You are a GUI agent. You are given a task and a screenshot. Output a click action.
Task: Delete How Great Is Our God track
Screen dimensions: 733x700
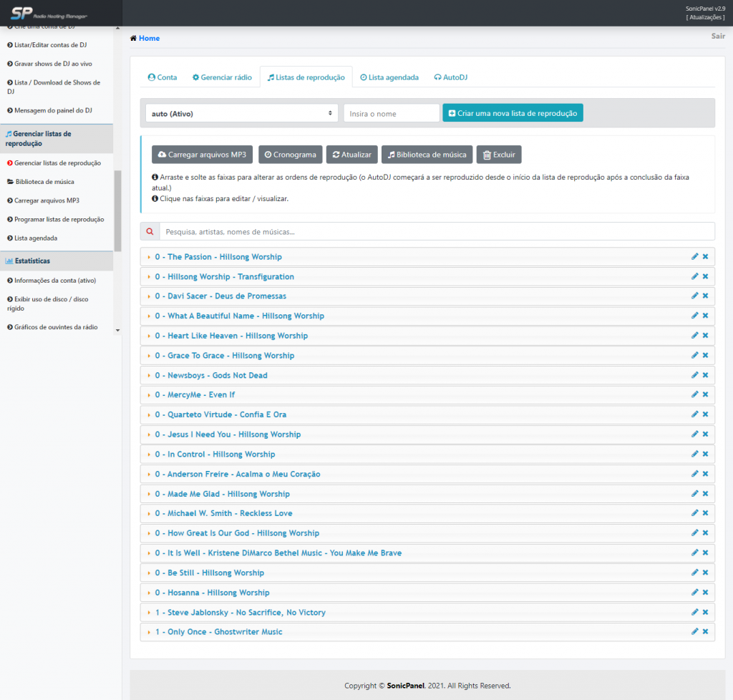pyautogui.click(x=705, y=533)
